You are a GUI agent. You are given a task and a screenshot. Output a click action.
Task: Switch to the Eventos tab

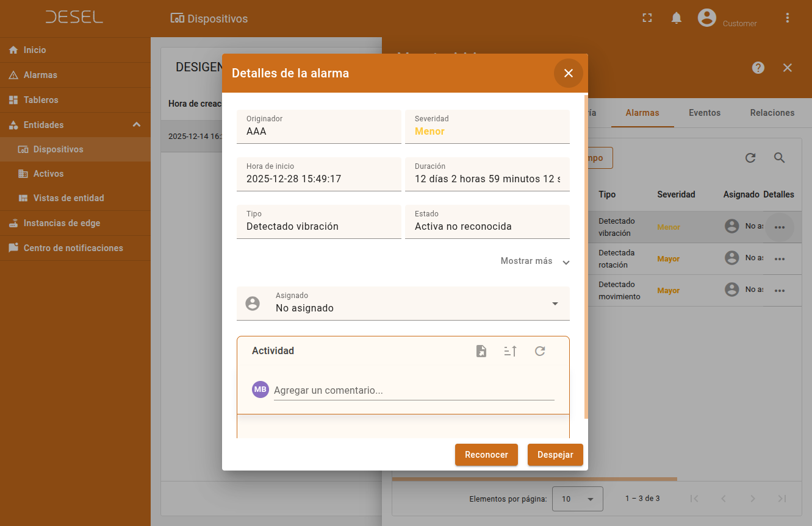pyautogui.click(x=705, y=113)
